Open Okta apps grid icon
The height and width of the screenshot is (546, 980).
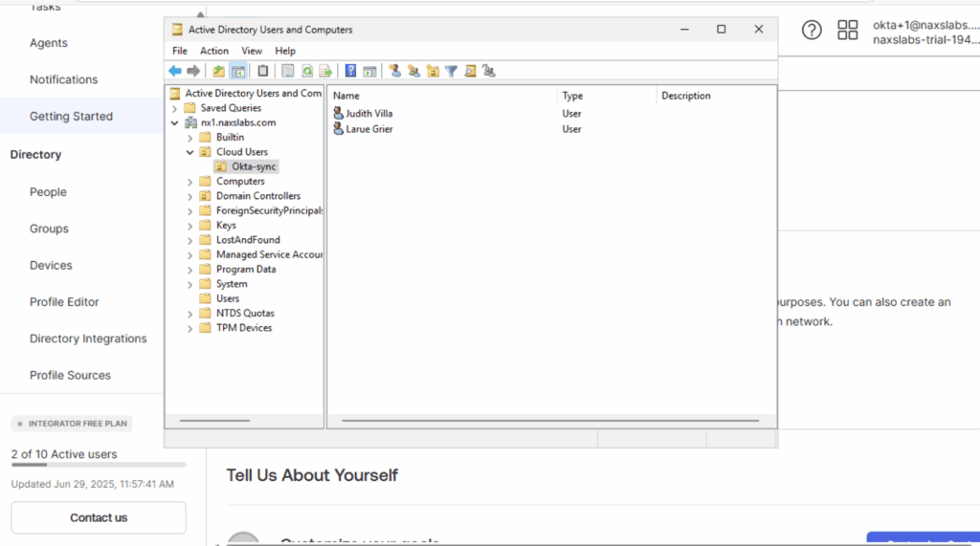(848, 30)
